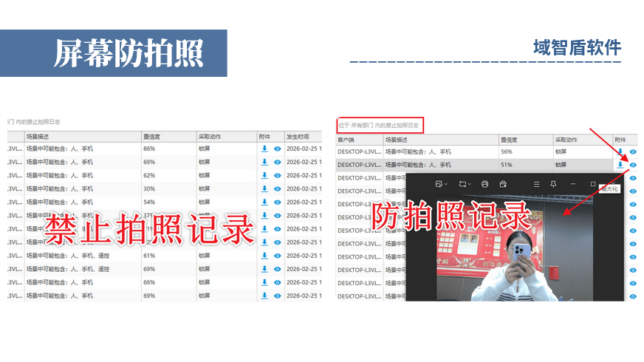Click 场景中可能包含：人、手机 in the 56% row
644x362 pixels.
click(418, 151)
